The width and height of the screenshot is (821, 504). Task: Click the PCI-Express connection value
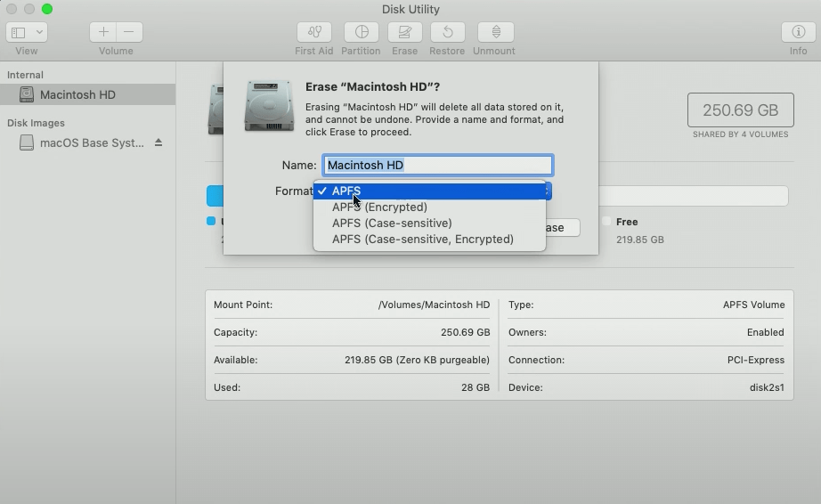click(x=755, y=360)
